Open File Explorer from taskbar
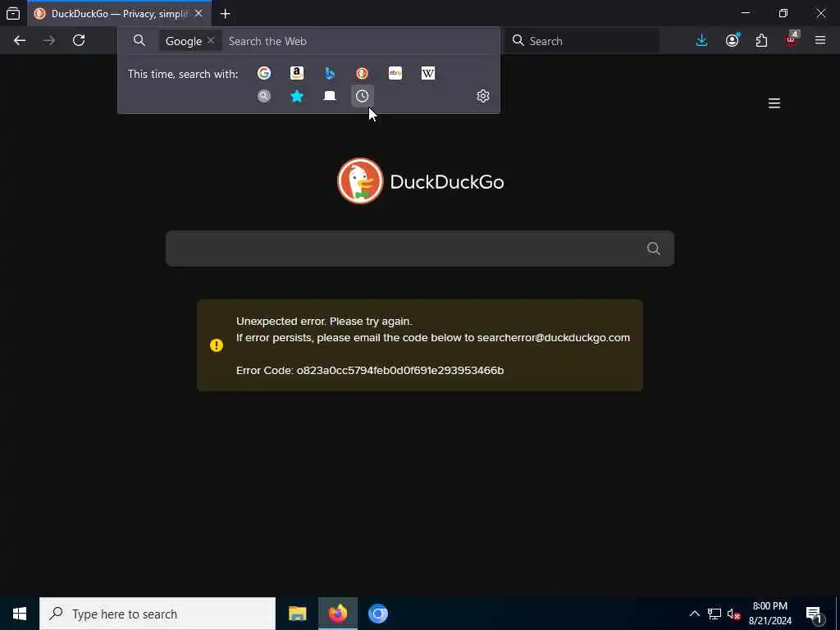Screen dimensions: 840x630 tap(297, 614)
